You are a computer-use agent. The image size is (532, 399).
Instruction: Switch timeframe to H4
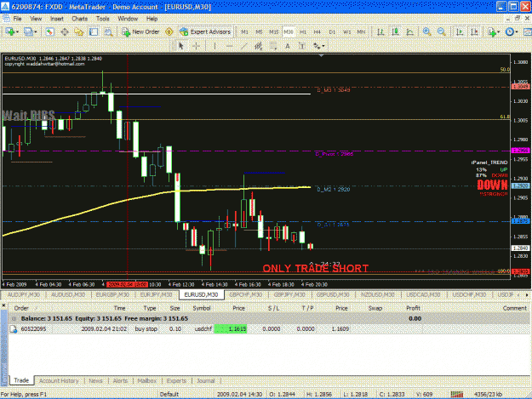pos(317,31)
